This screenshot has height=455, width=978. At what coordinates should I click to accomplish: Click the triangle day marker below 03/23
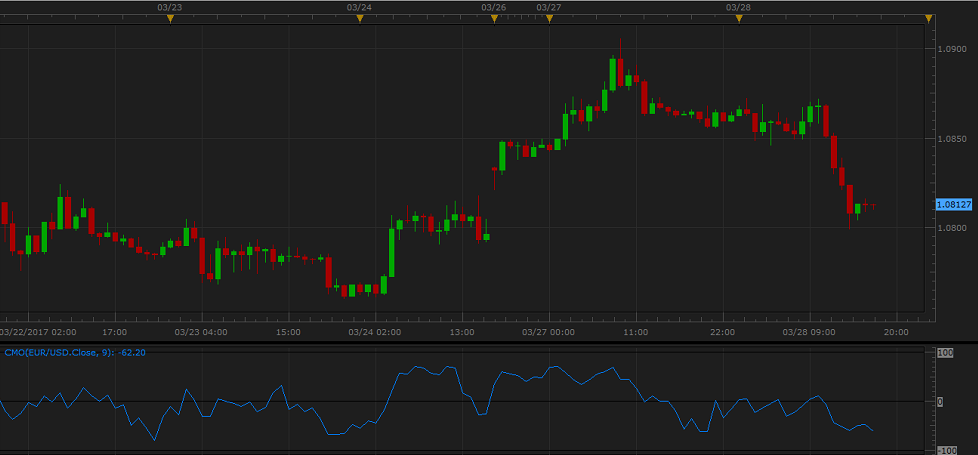170,19
